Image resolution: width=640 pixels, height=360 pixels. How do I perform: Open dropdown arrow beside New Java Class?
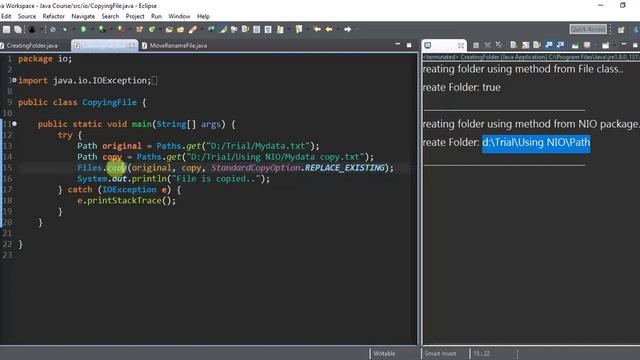click(160, 29)
